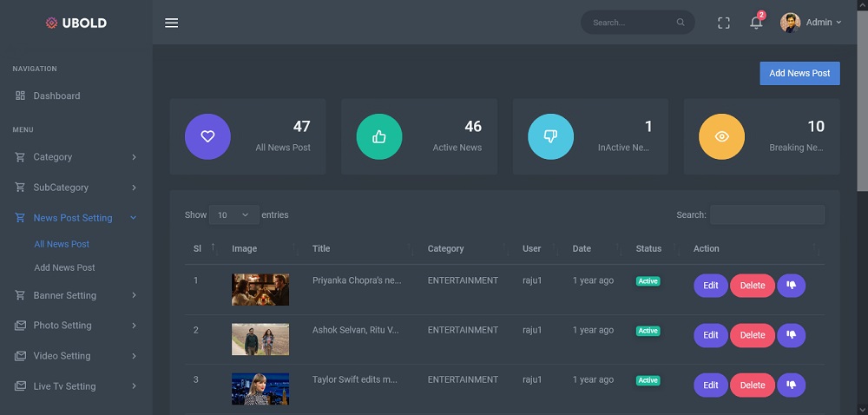Open All News Post submenu item
Screen dimensions: 868x415
pyautogui.click(x=62, y=244)
